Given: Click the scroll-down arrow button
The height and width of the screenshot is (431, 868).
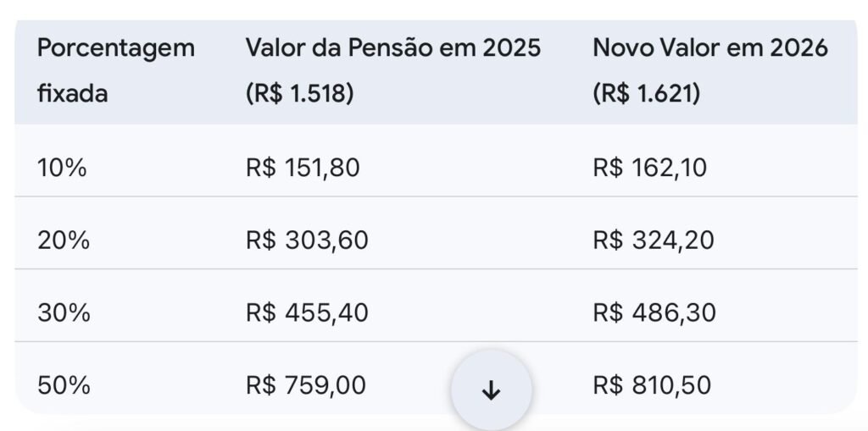Looking at the screenshot, I should pyautogui.click(x=492, y=390).
